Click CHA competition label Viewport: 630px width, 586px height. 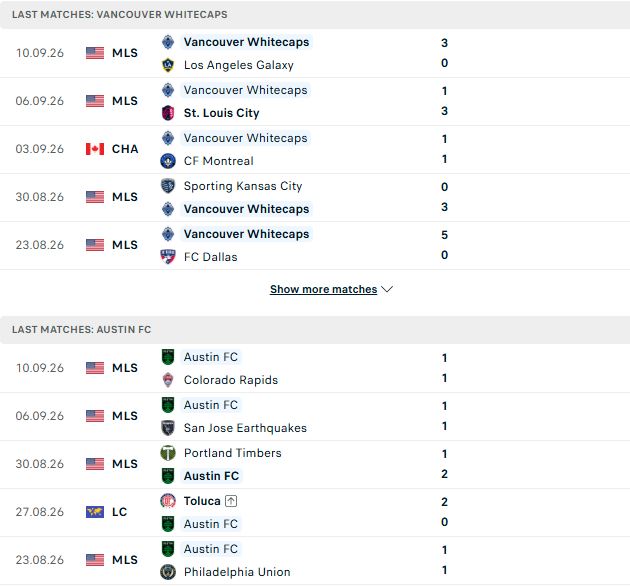(x=125, y=149)
